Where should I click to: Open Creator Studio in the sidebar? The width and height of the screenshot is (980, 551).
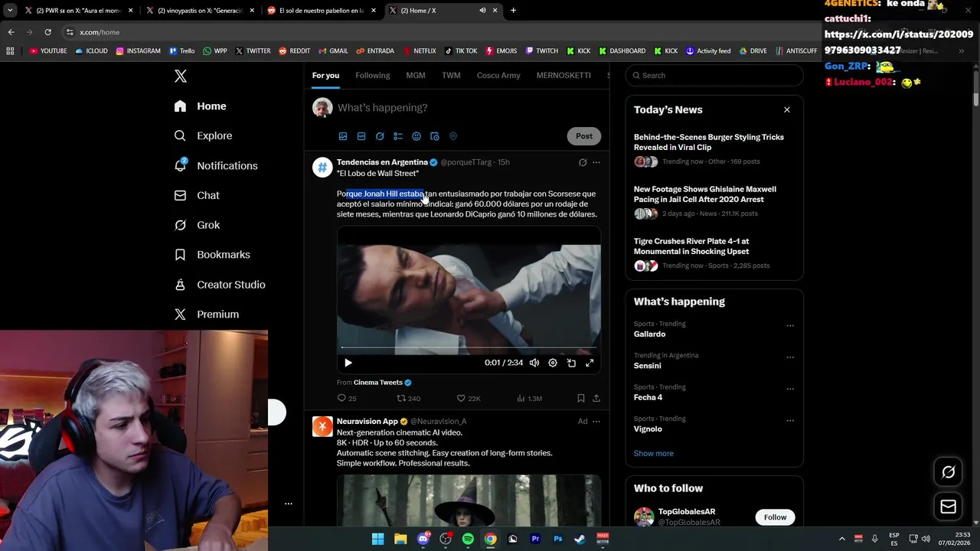click(220, 284)
